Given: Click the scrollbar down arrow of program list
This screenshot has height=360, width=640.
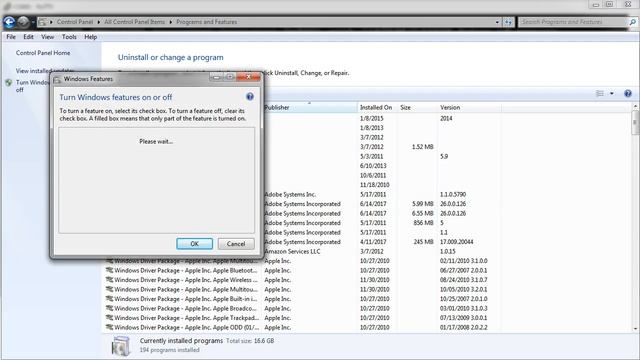Looking at the screenshot, I should point(636,329).
